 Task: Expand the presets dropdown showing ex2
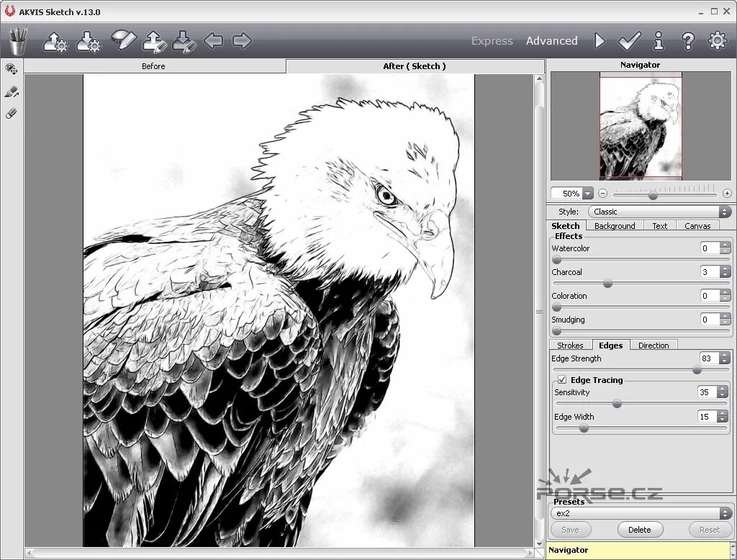[x=641, y=513]
